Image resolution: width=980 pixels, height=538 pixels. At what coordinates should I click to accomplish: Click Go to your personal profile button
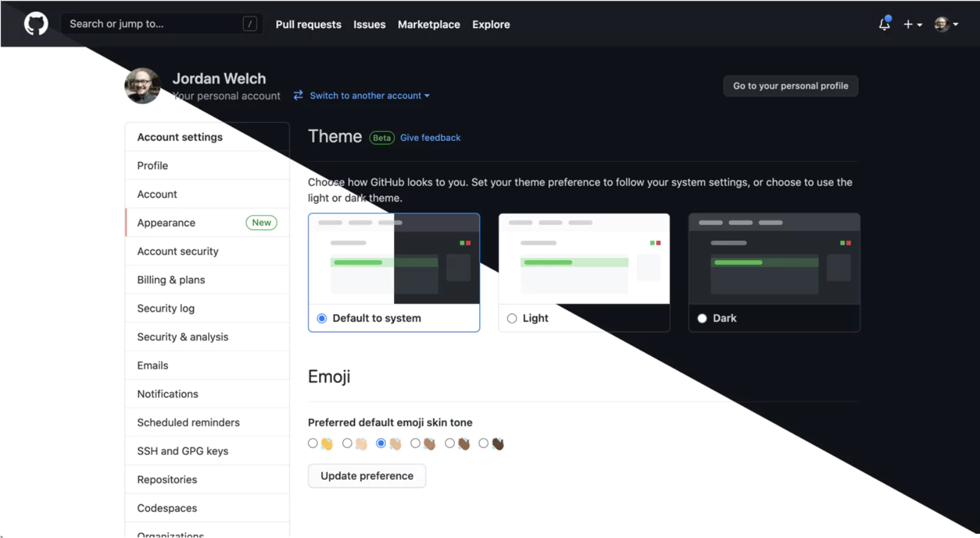(790, 86)
